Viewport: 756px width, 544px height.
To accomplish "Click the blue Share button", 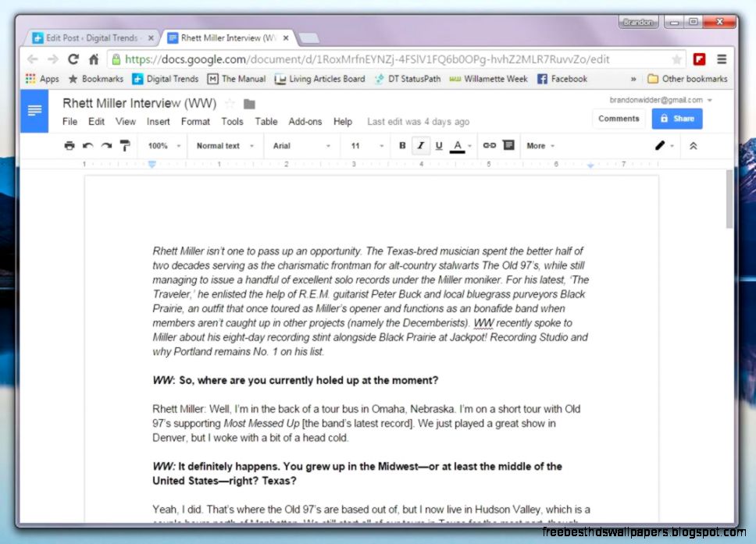I will [x=676, y=118].
